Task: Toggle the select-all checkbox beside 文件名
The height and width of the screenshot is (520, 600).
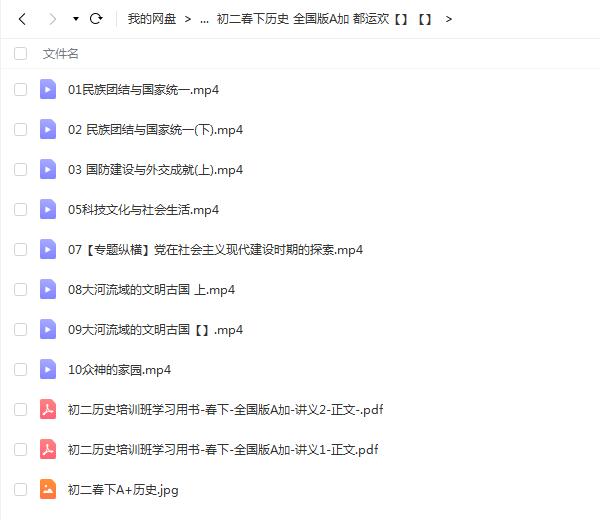Action: pyautogui.click(x=20, y=54)
